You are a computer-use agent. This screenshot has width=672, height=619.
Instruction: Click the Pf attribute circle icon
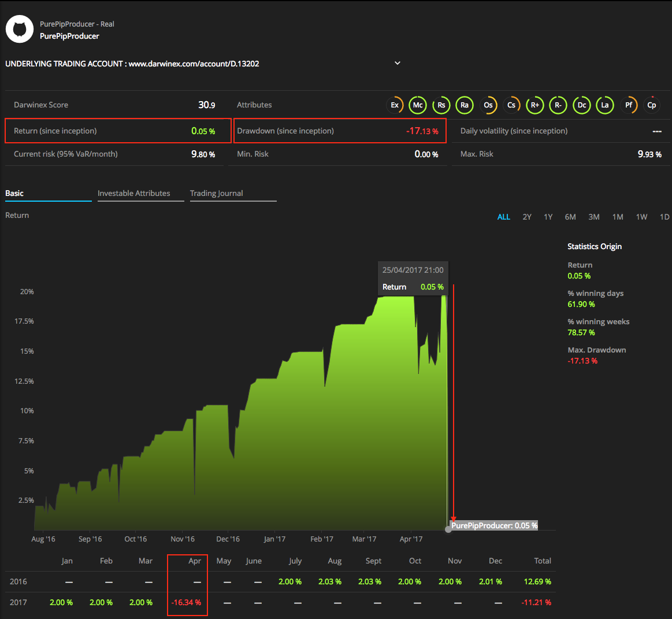(x=629, y=105)
